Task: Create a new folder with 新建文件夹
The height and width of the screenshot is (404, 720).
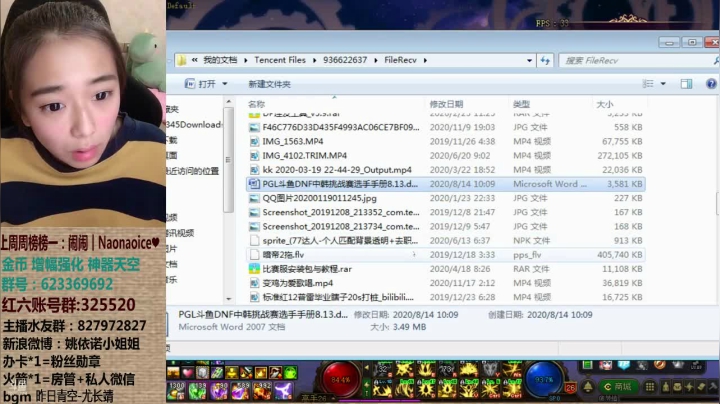Action: (x=270, y=84)
